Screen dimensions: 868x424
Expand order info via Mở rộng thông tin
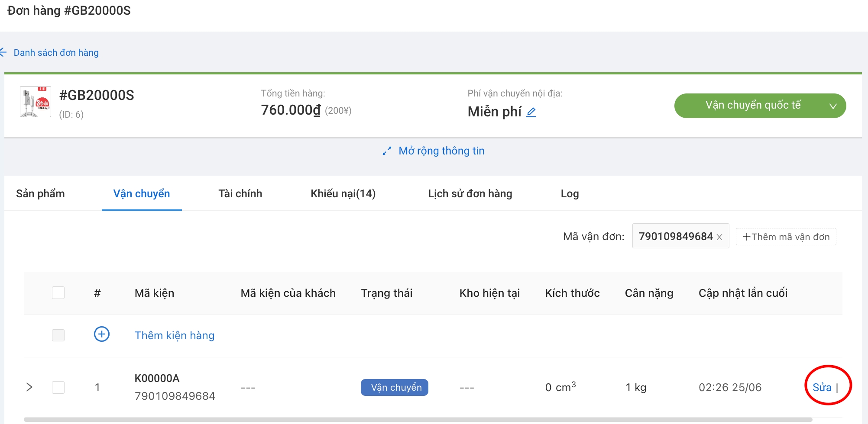pos(441,151)
